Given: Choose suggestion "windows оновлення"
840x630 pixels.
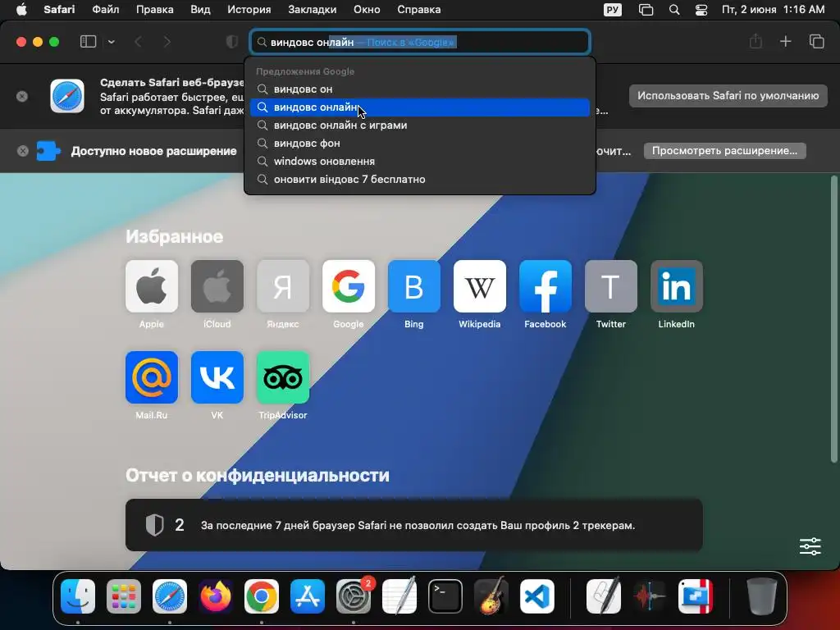Looking at the screenshot, I should click(x=420, y=162).
